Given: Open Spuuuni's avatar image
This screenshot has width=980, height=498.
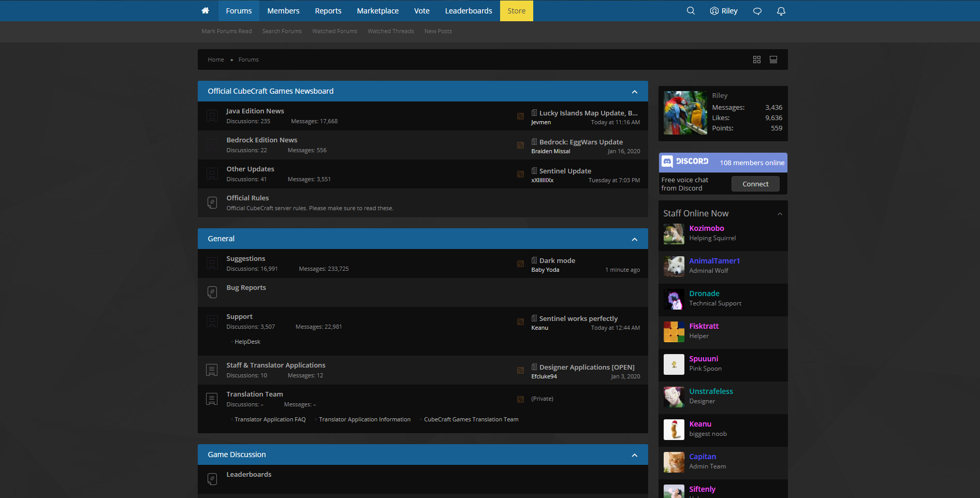Looking at the screenshot, I should coord(674,364).
